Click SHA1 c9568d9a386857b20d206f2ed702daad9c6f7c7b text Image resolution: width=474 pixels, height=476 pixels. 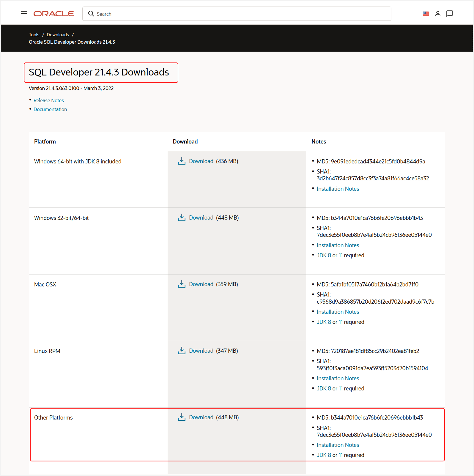376,298
